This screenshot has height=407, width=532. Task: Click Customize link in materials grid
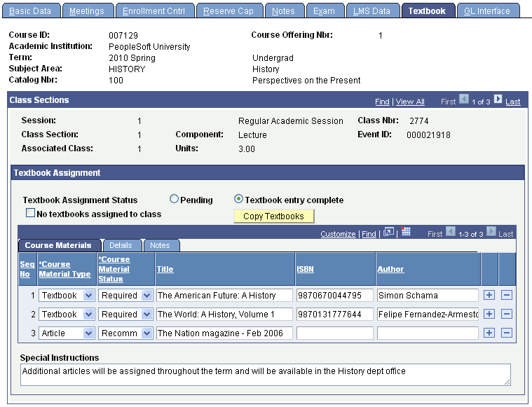pos(338,234)
